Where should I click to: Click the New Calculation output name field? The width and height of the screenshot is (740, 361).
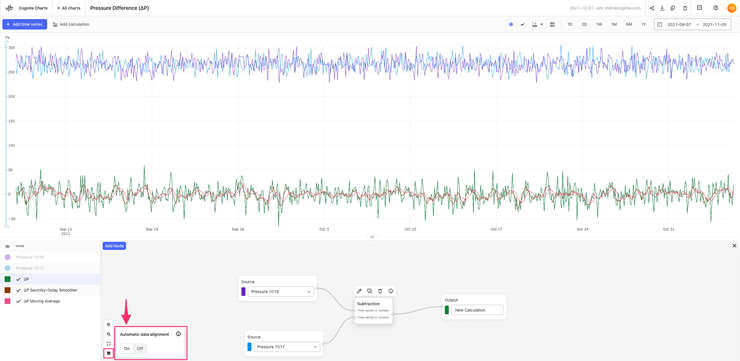click(x=477, y=310)
